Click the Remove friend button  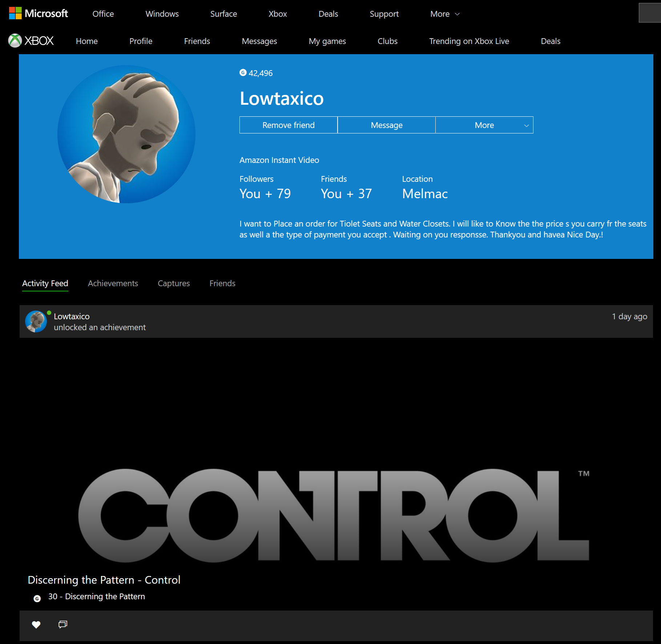coord(289,125)
